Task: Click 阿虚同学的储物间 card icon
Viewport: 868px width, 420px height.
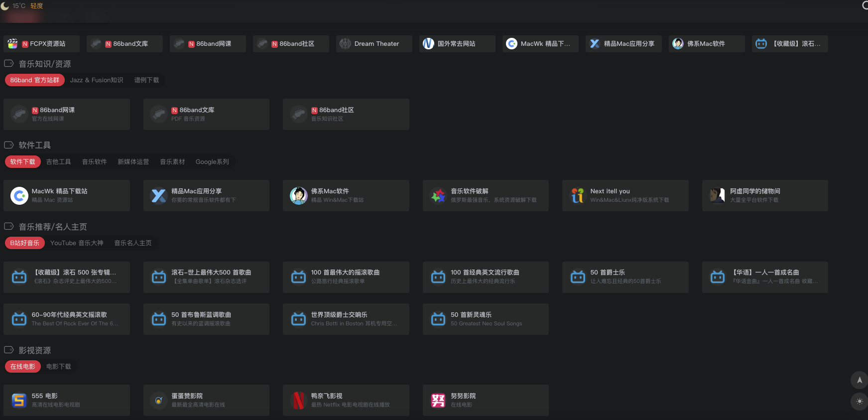Action: tap(718, 196)
